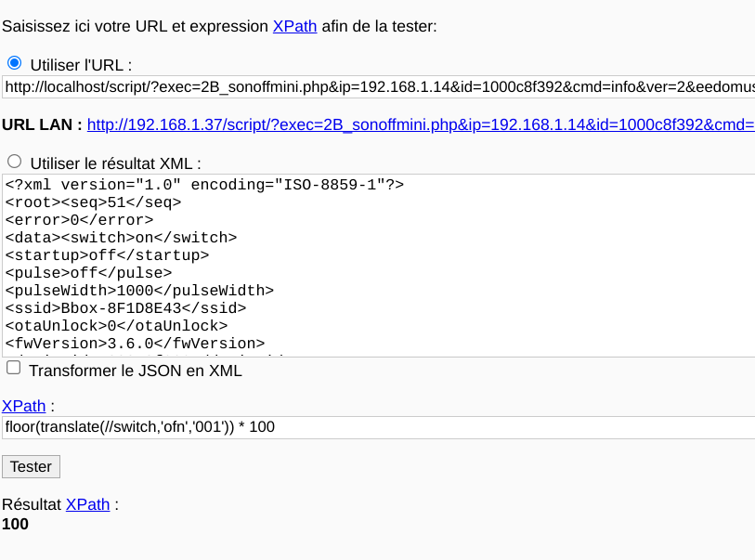This screenshot has width=755, height=560.
Task: Place cursor on the switch on data line
Action: pos(121,238)
